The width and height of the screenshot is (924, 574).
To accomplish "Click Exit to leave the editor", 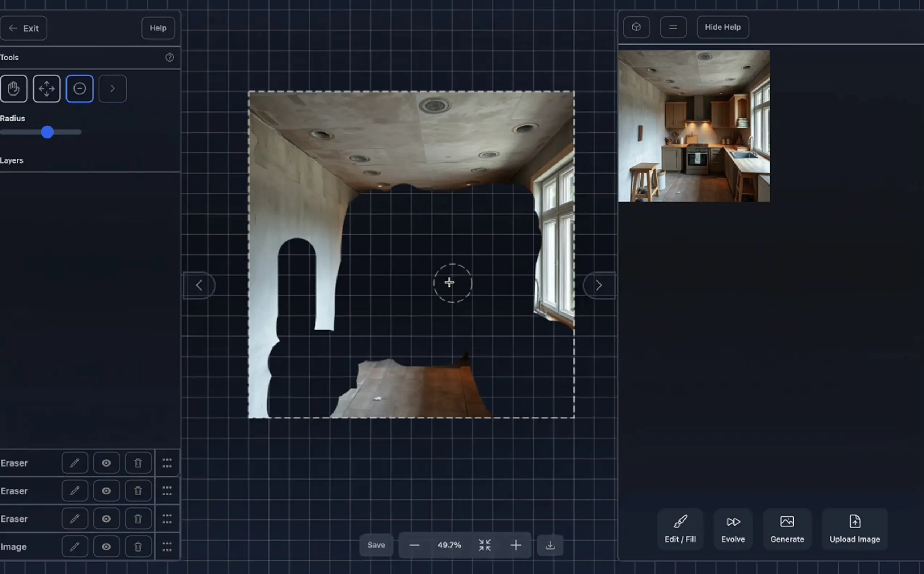I will click(x=24, y=28).
